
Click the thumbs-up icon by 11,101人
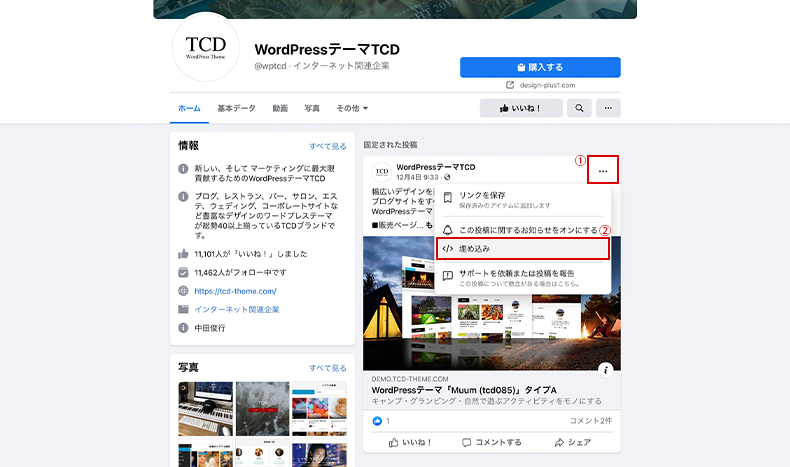(183, 253)
